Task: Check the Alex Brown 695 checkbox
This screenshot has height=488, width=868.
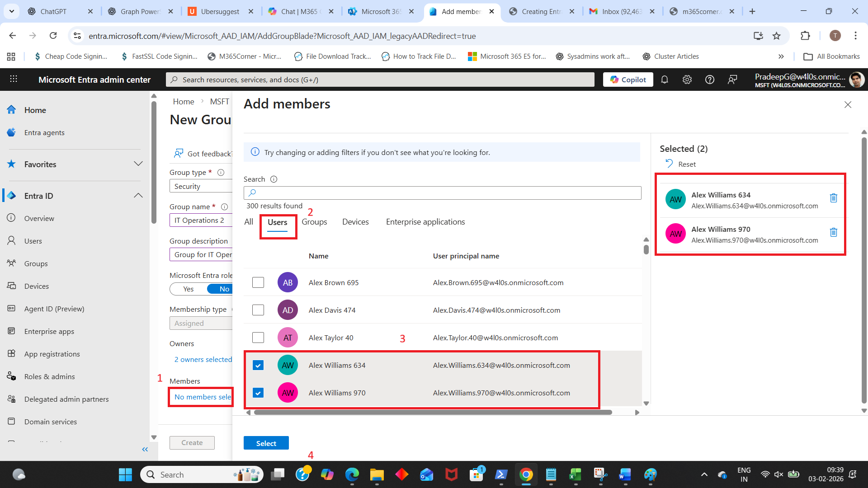Action: (258, 282)
